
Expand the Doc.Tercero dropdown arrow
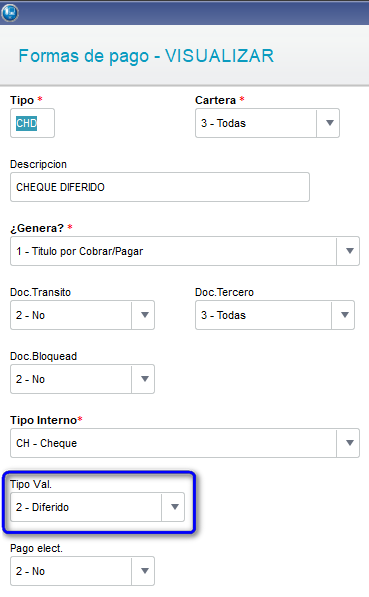(345, 315)
